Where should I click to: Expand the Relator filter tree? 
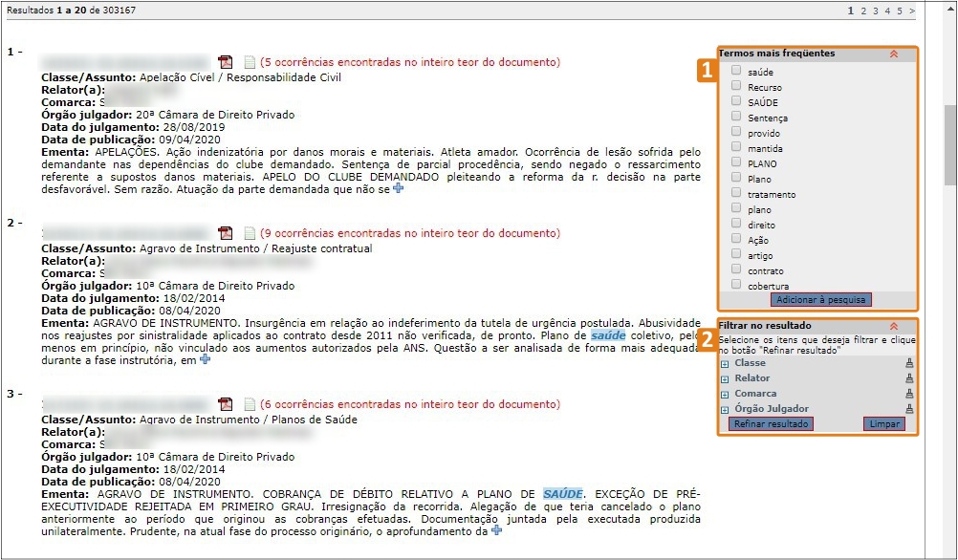coord(725,379)
